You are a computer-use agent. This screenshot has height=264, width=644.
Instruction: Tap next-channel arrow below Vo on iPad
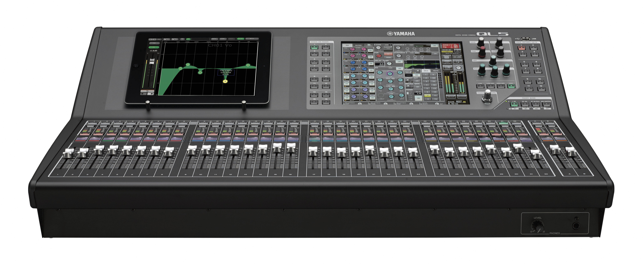coord(151,94)
